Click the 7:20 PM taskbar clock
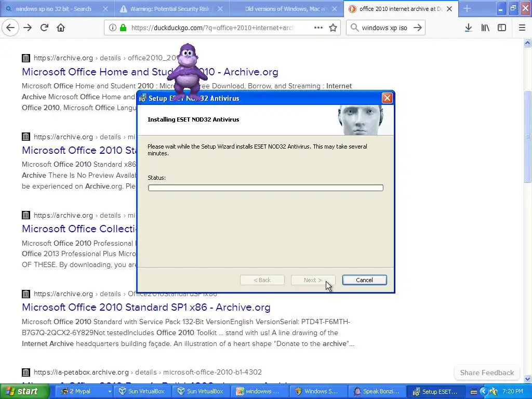Image resolution: width=532 pixels, height=399 pixels. (x=513, y=391)
